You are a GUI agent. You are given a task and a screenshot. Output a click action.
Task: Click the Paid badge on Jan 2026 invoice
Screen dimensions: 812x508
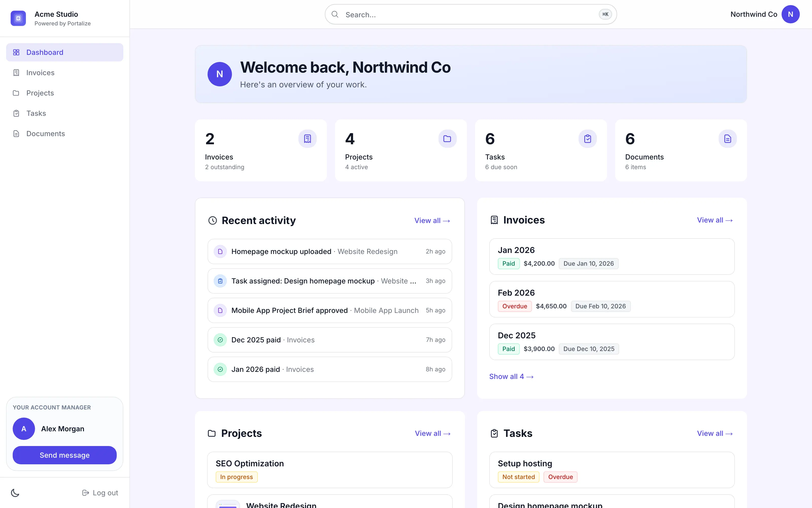[508, 264]
